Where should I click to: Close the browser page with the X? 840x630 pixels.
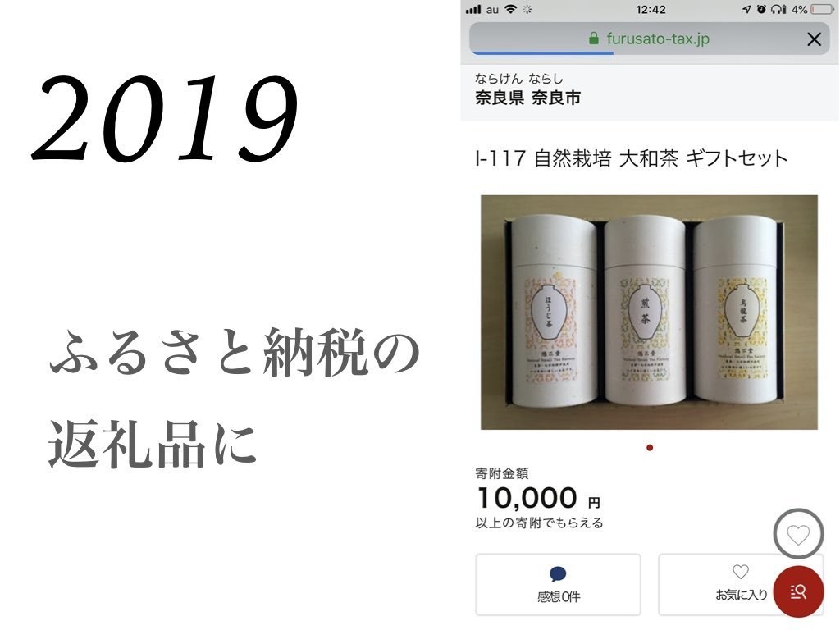(x=814, y=39)
